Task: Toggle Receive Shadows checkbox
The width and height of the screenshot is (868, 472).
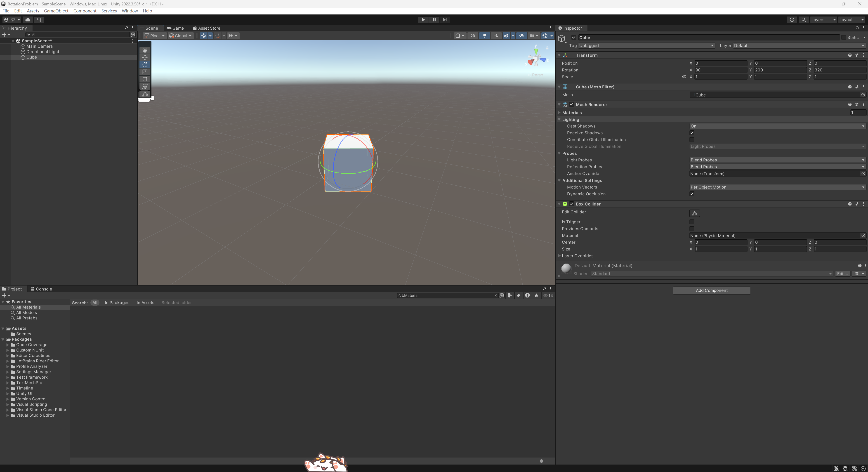Action: coord(692,133)
